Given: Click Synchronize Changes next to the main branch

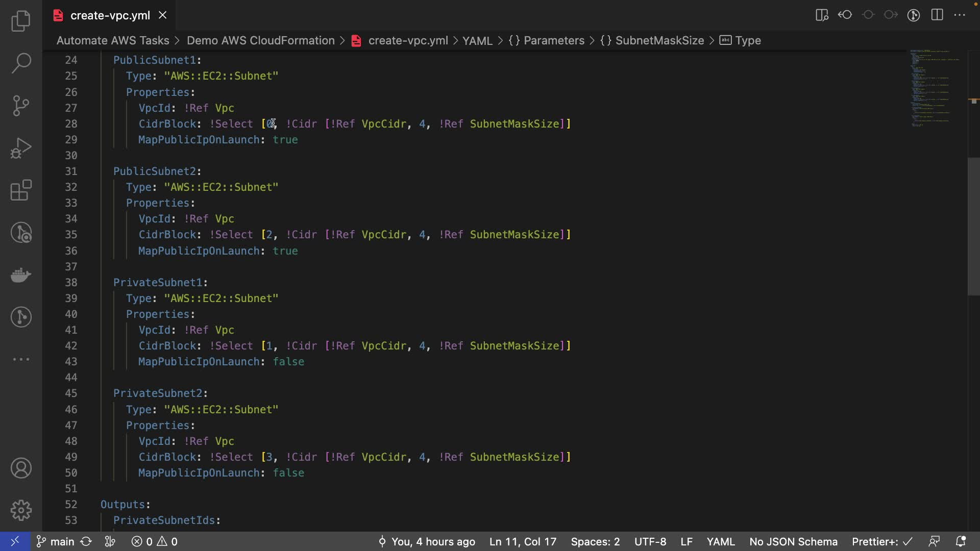Looking at the screenshot, I should click(86, 541).
